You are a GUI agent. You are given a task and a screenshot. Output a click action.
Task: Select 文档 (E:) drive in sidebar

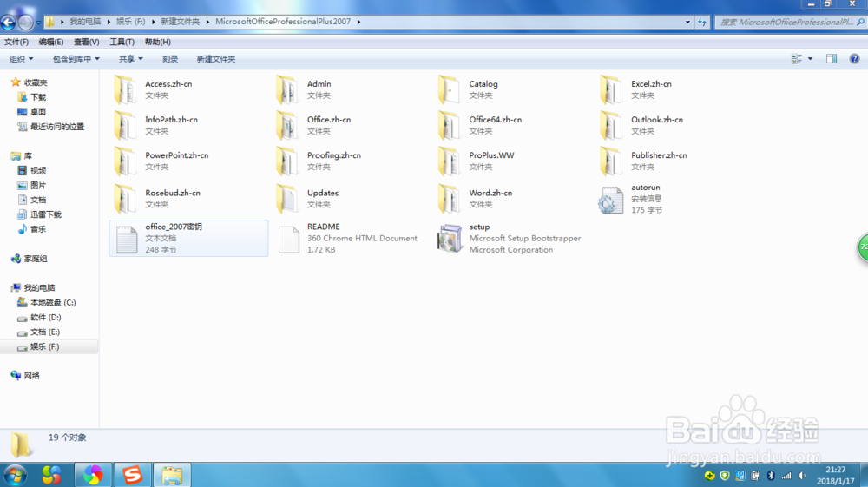tap(45, 332)
